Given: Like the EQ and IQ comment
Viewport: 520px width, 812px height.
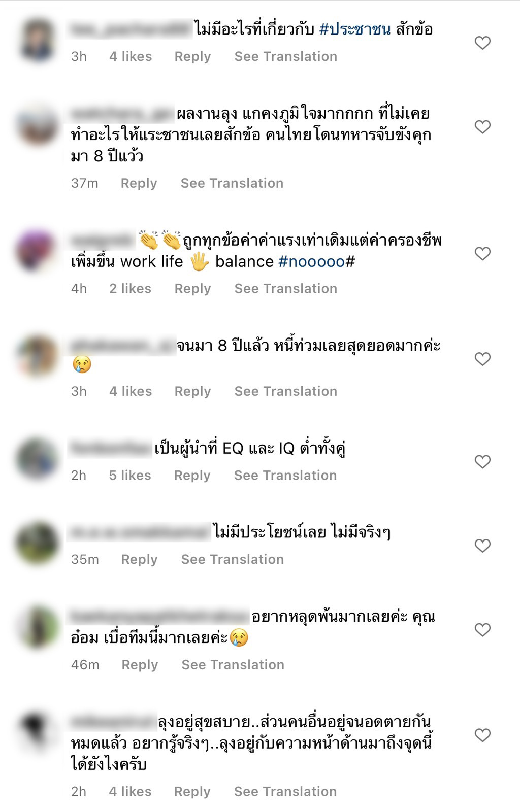Looking at the screenshot, I should pos(482,461).
